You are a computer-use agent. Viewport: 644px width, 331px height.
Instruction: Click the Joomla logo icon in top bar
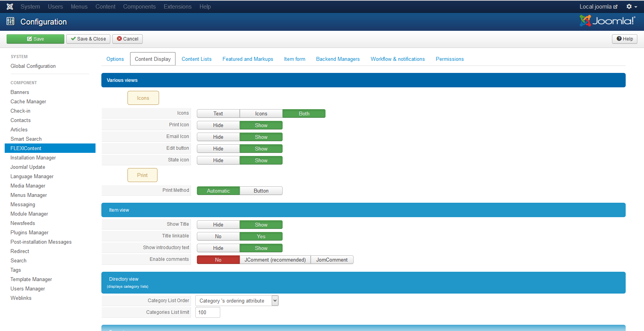click(10, 7)
